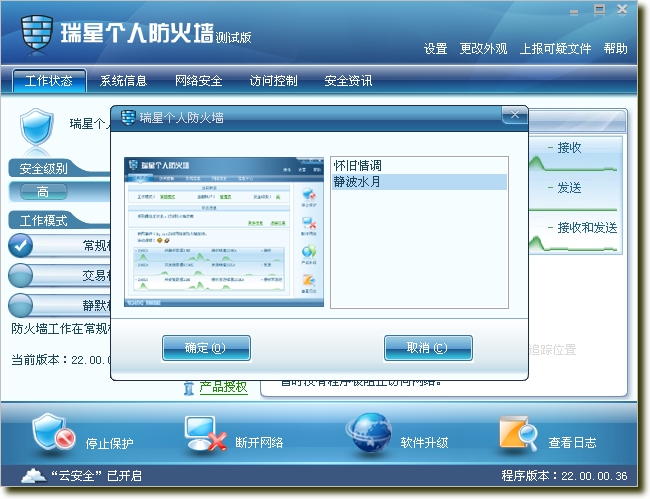Click the “云安全” 已开启 status text
Image resolution: width=650 pixels, height=499 pixels.
point(96,476)
